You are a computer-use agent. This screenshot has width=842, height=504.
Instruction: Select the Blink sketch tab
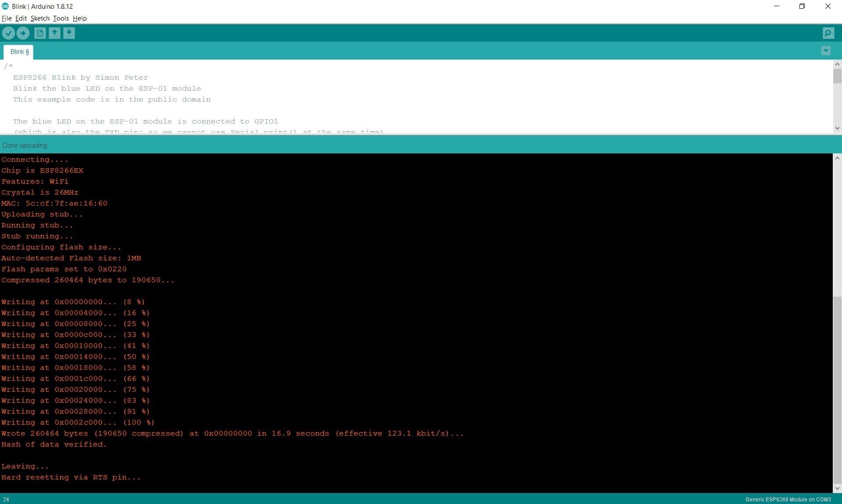[19, 52]
